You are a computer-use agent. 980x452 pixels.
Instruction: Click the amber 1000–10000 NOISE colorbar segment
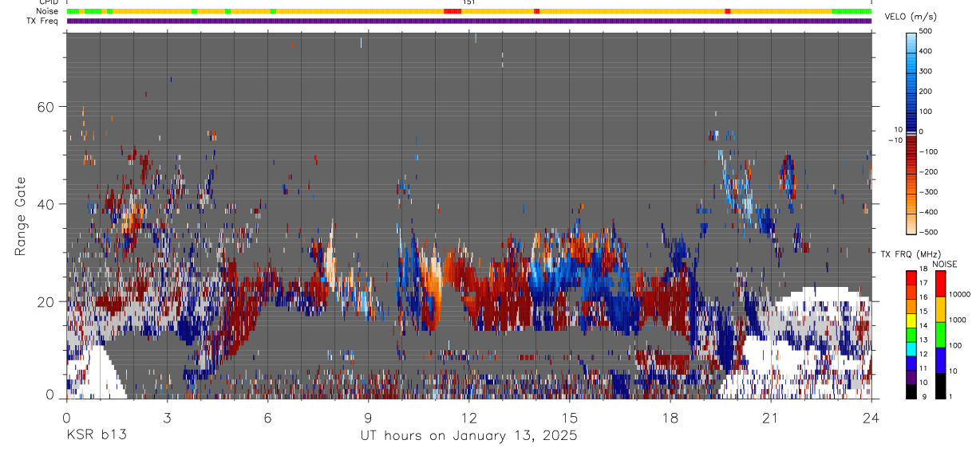point(939,309)
